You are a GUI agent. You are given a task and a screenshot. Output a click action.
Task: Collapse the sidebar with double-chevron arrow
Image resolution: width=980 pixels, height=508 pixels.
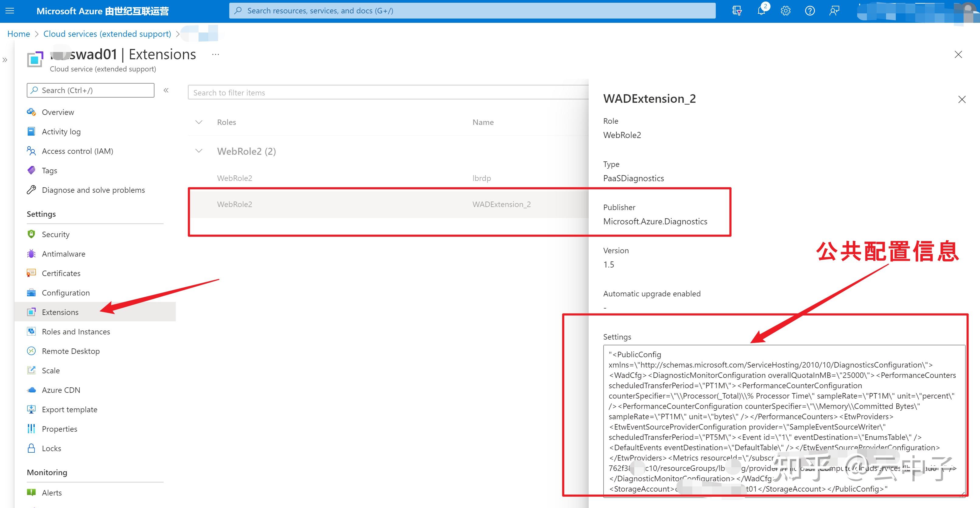tap(166, 90)
